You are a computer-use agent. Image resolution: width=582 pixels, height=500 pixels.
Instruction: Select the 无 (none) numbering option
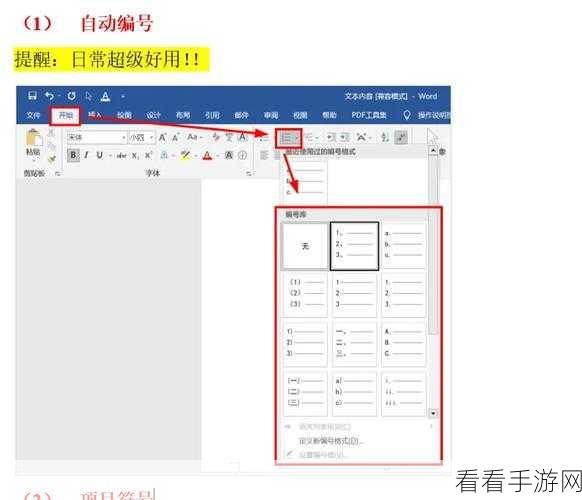305,246
